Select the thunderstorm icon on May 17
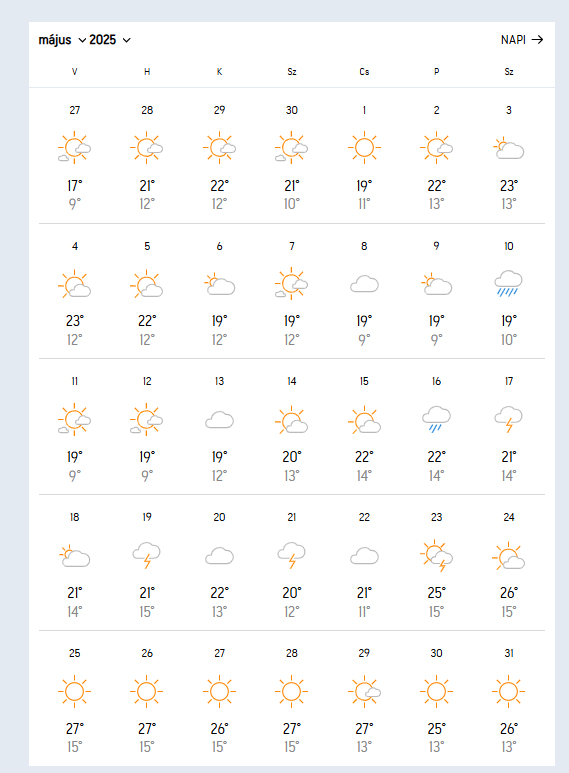The image size is (569, 773). [508, 419]
